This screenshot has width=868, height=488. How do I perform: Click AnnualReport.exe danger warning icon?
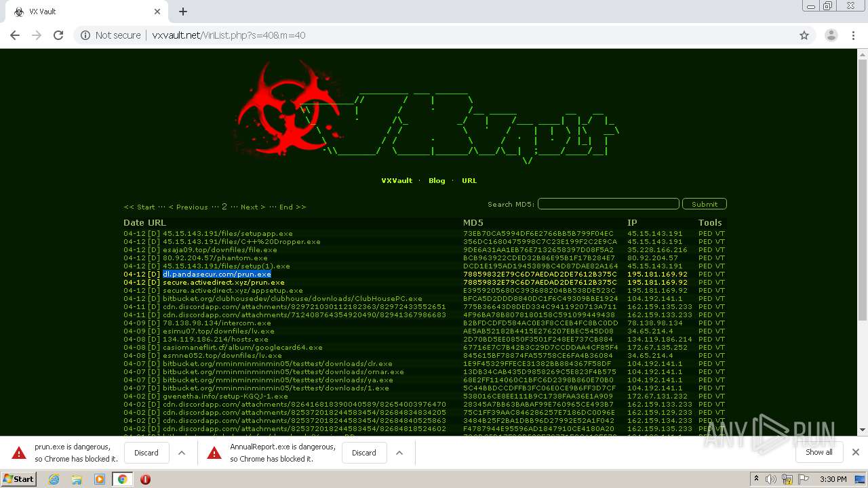click(x=214, y=453)
